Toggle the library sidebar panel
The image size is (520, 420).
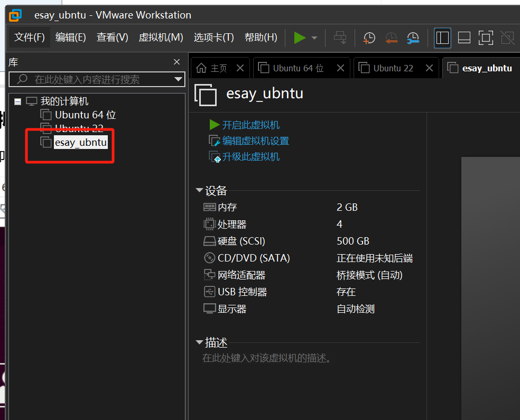442,38
